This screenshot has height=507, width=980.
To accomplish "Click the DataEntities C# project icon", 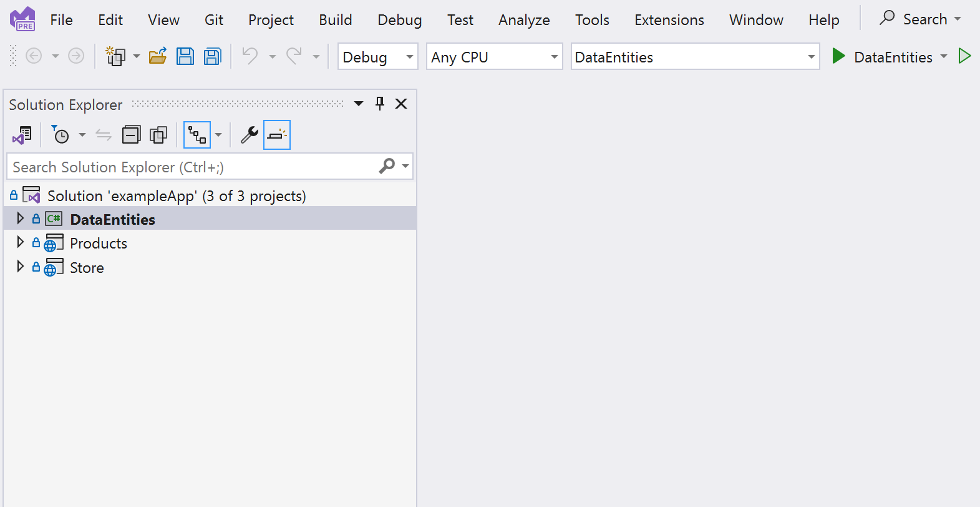I will pyautogui.click(x=54, y=219).
